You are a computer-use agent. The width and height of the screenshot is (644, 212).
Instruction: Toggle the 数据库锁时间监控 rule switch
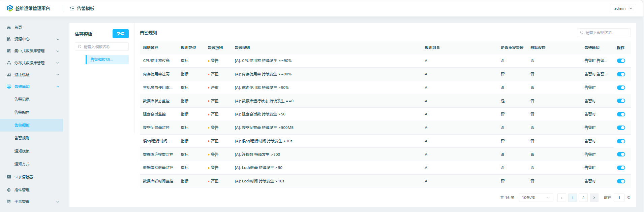coord(621,181)
